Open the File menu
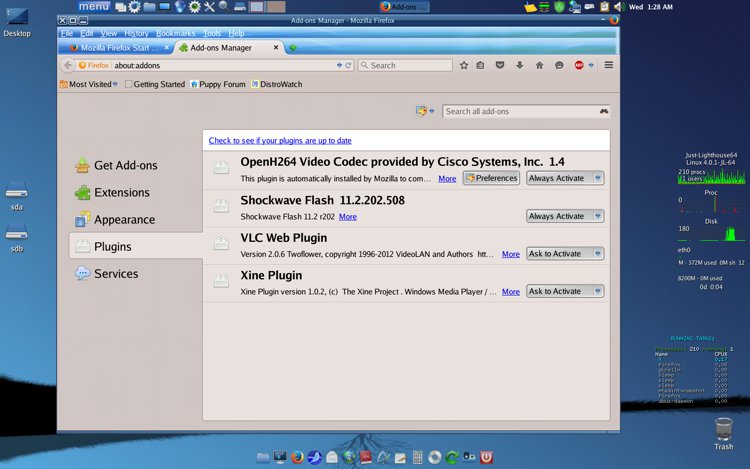 point(66,33)
